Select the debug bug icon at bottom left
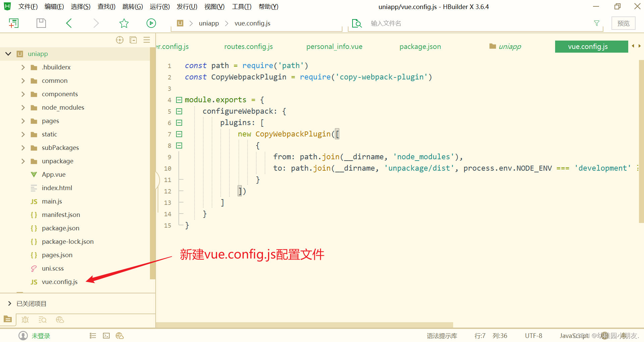644x342 pixels. (25, 320)
